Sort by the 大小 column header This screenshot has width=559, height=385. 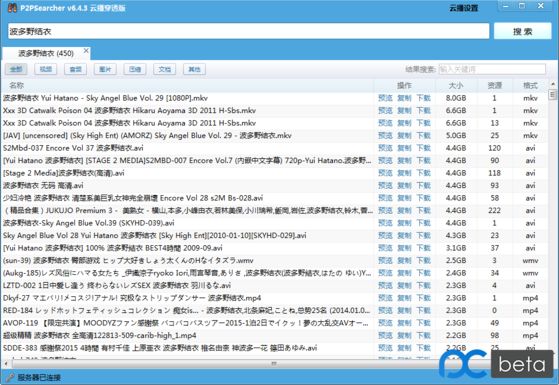[x=456, y=86]
